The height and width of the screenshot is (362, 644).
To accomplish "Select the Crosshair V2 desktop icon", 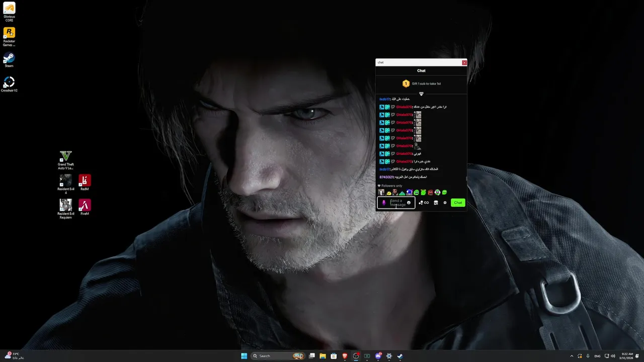I will pyautogui.click(x=9, y=84).
